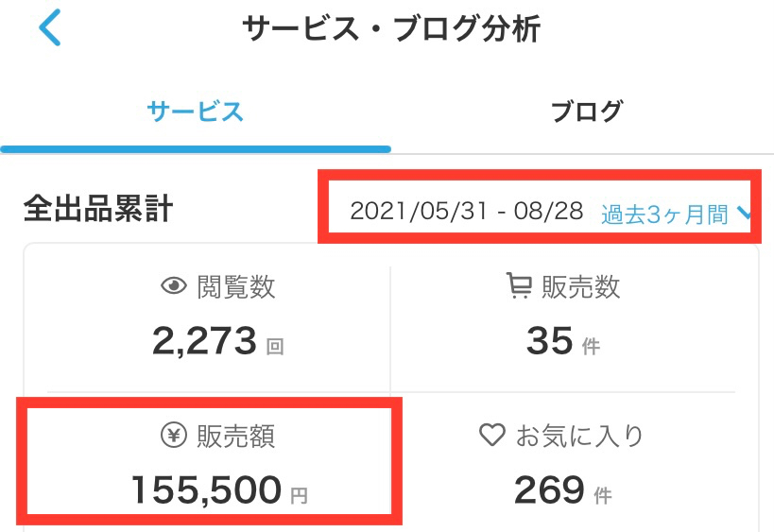
Task: Click the 全出品累計 heading
Action: tap(97, 210)
